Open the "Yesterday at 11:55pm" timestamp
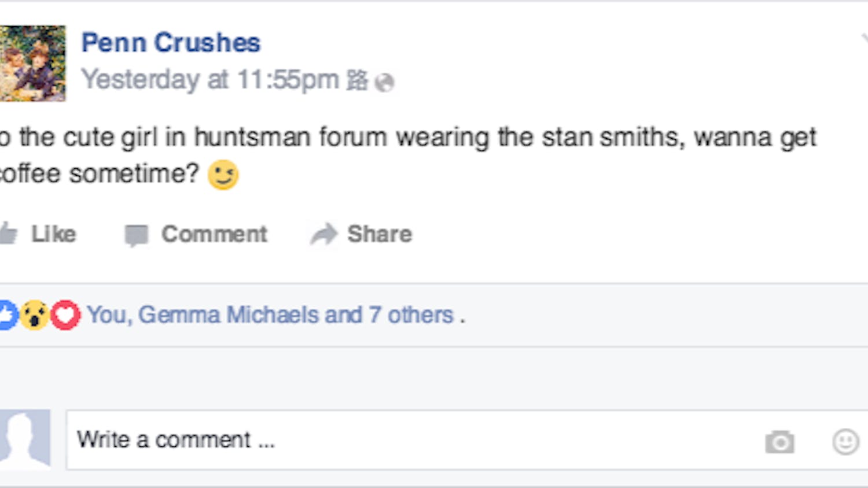Screen dimensions: 868x488 pos(209,80)
